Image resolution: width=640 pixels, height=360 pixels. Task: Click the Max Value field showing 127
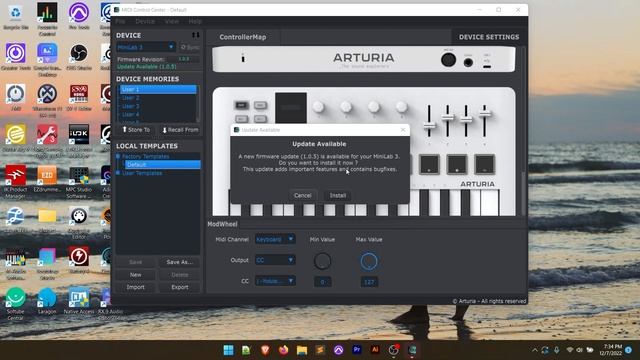pos(369,282)
